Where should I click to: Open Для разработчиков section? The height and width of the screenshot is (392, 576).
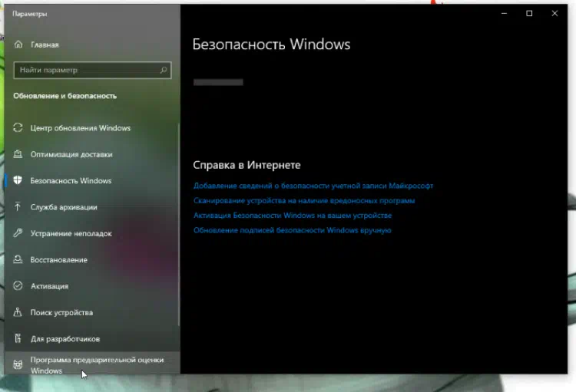click(92, 338)
